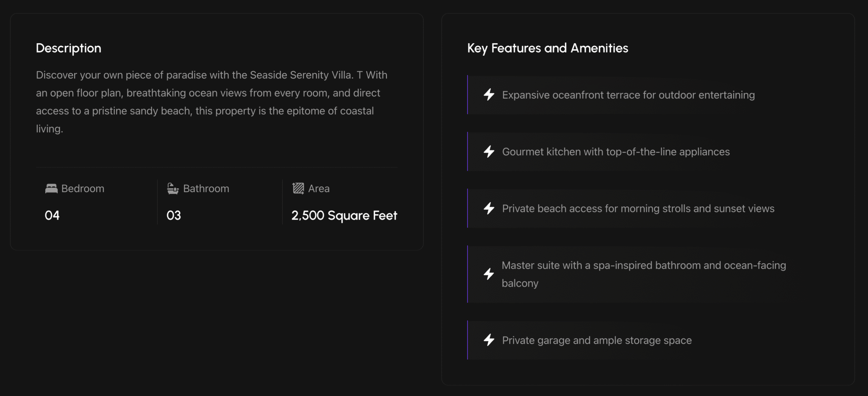Click the Description heading
868x396 pixels.
tap(69, 48)
